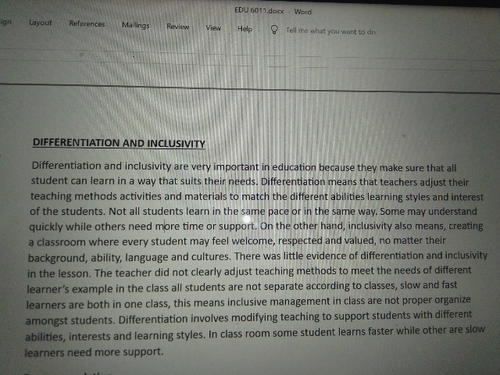Image resolution: width=500 pixels, height=375 pixels.
Task: Click the words 'in the lesson.'
Action: tap(59, 274)
